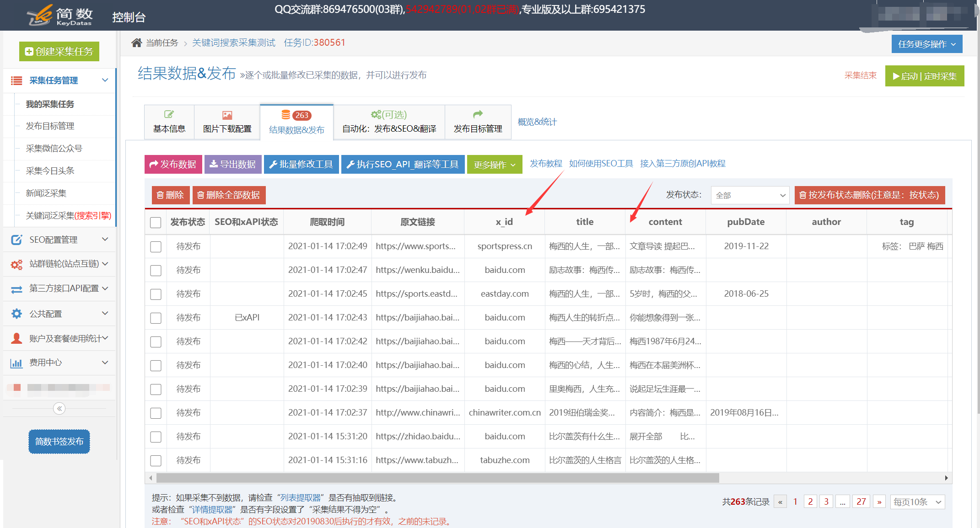
Task: Check the sportspress.cn row checkbox
Action: pos(156,246)
